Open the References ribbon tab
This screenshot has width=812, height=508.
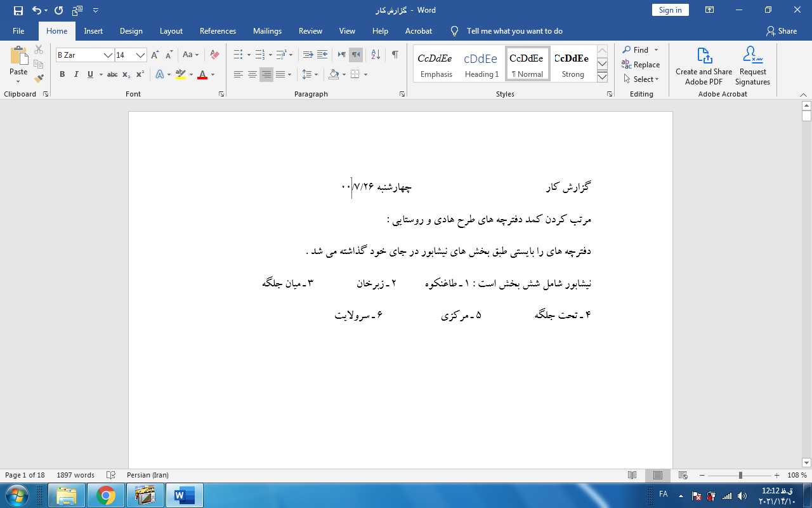click(218, 31)
